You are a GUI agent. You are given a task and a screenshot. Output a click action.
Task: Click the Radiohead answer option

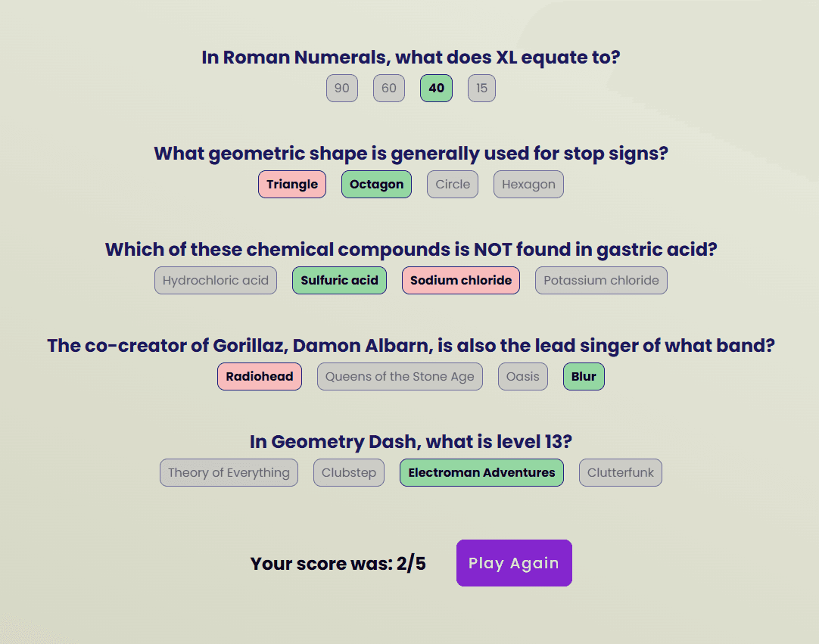pyautogui.click(x=260, y=376)
